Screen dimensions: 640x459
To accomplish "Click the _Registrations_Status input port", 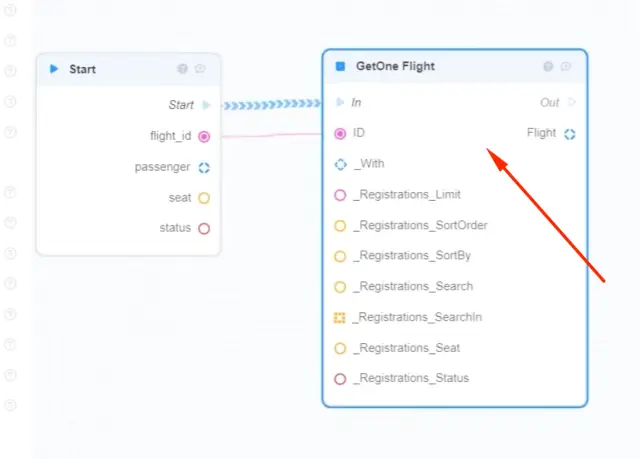I will [341, 378].
